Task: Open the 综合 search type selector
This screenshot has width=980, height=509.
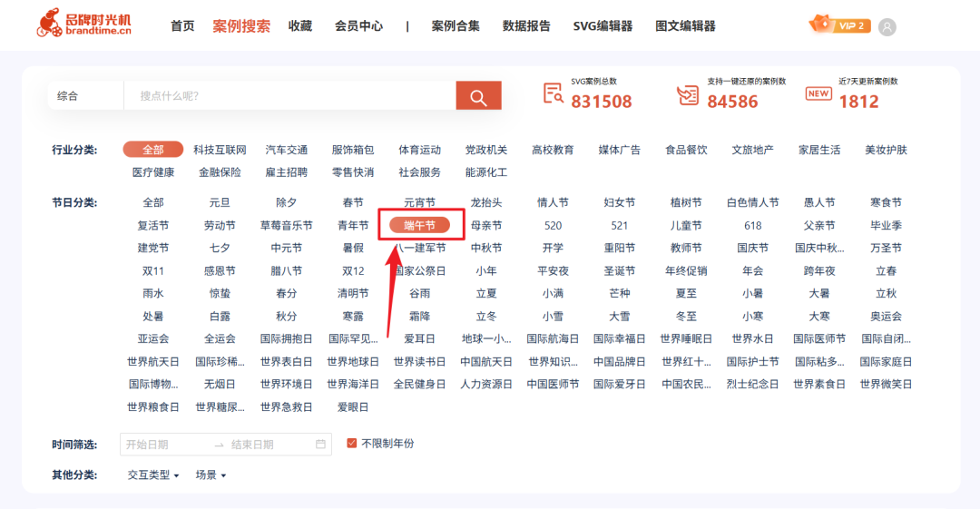Action: tap(85, 95)
